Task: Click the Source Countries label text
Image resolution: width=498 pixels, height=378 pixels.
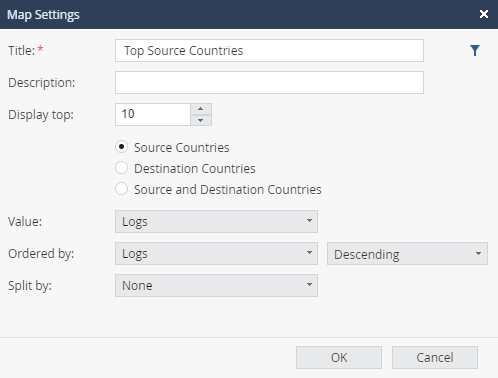Action: 182,147
